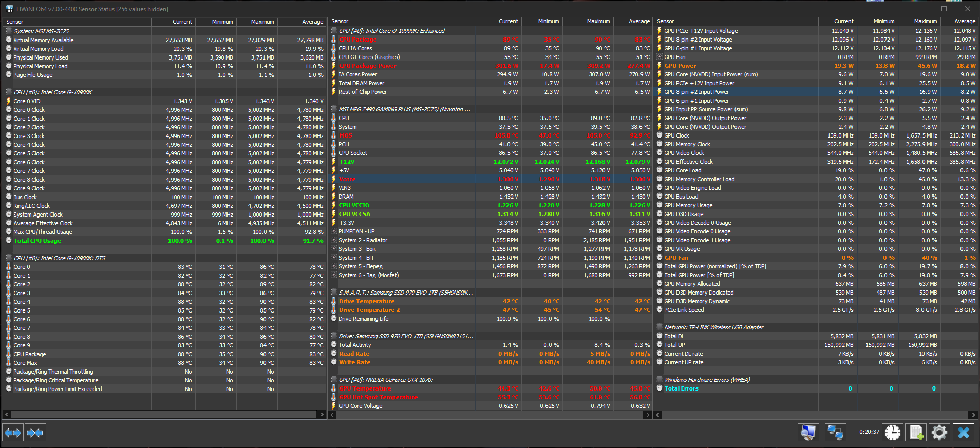The width and height of the screenshot is (980, 448).
Task: Click the shrink sensor columns arrows button
Action: pos(35,433)
